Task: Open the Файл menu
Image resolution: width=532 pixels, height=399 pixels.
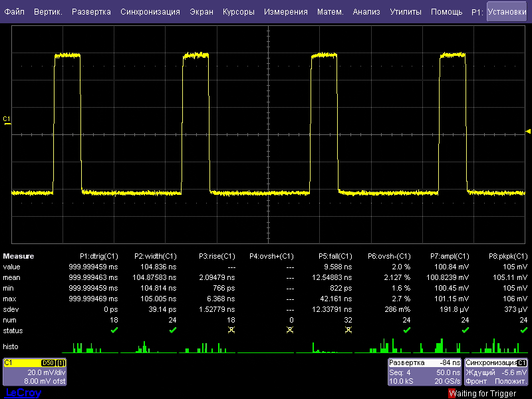Action: click(15, 12)
